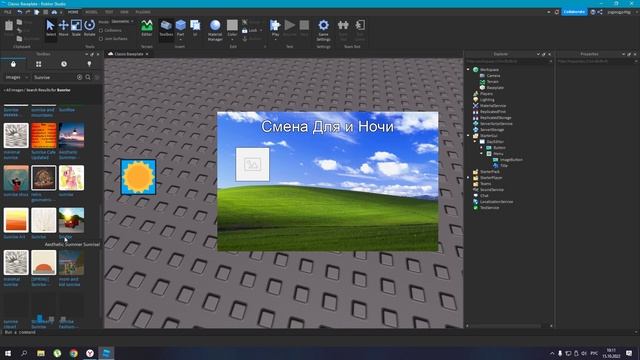The image size is (640, 360).
Task: Select ReplicatedStorage in Explorer
Action: coord(496,118)
